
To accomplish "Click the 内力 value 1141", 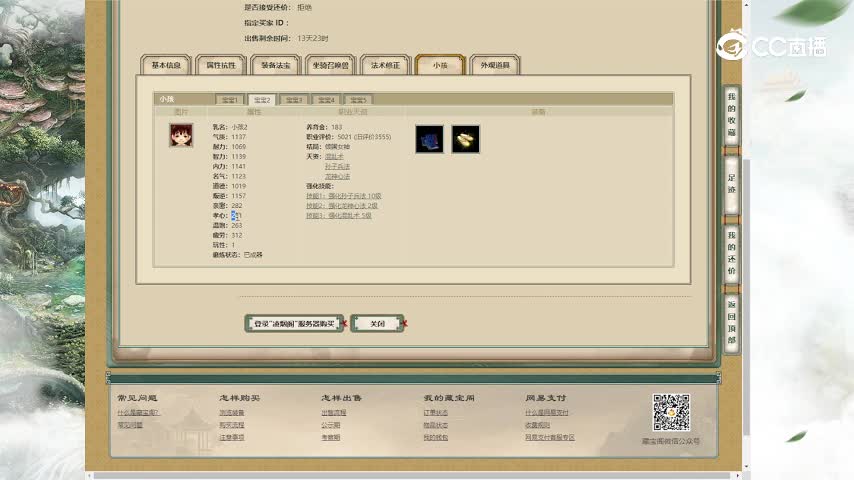I will tap(239, 166).
